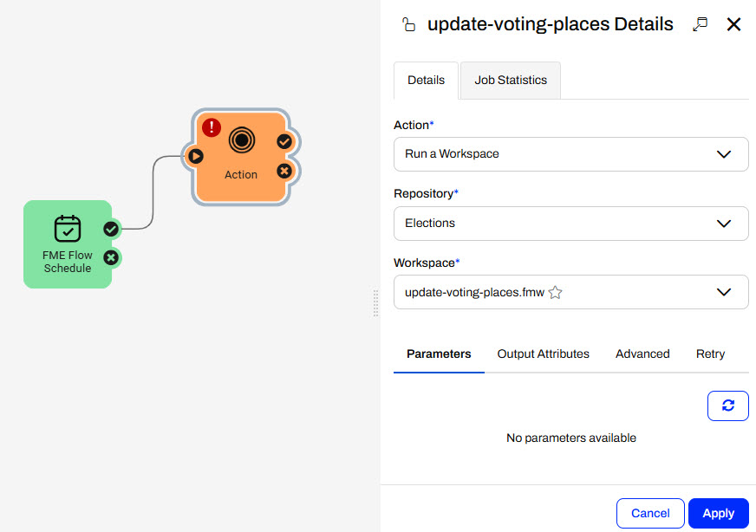Click the red error badge on Action node

pyautogui.click(x=212, y=127)
